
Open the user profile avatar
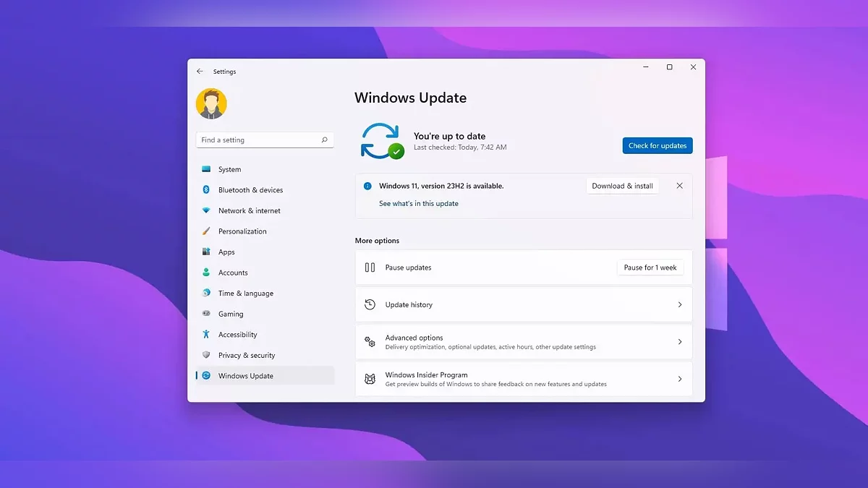point(211,104)
